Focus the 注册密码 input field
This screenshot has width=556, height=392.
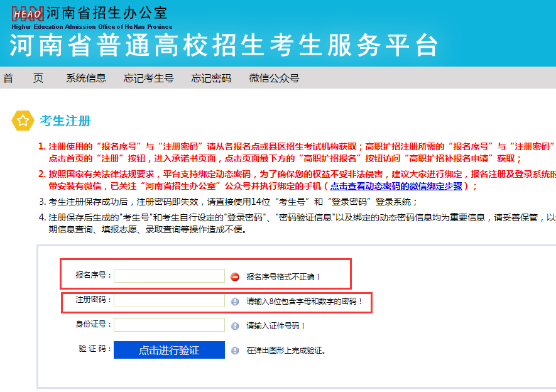pos(169,300)
